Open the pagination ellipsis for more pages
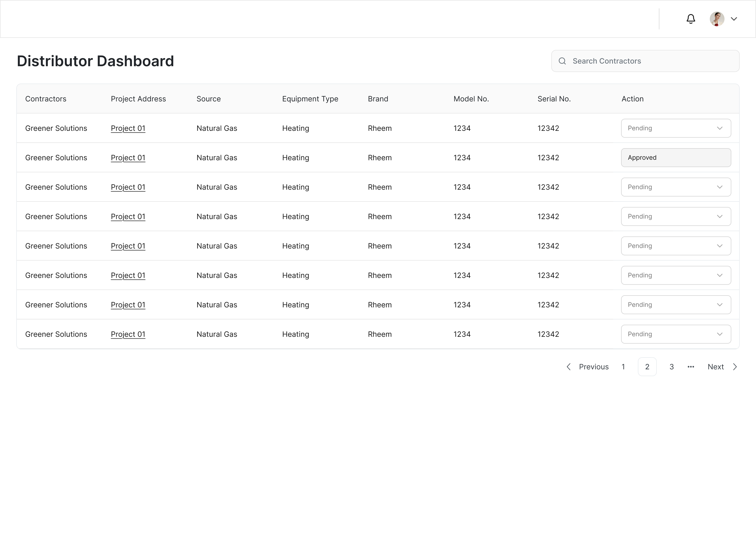Viewport: 756px width, 538px height. pos(690,367)
